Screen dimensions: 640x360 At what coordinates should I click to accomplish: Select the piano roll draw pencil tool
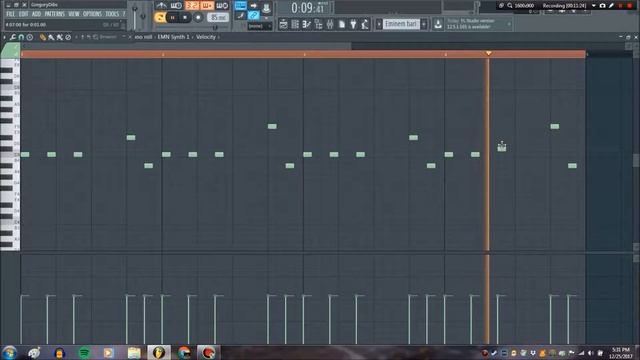[x=42, y=37]
